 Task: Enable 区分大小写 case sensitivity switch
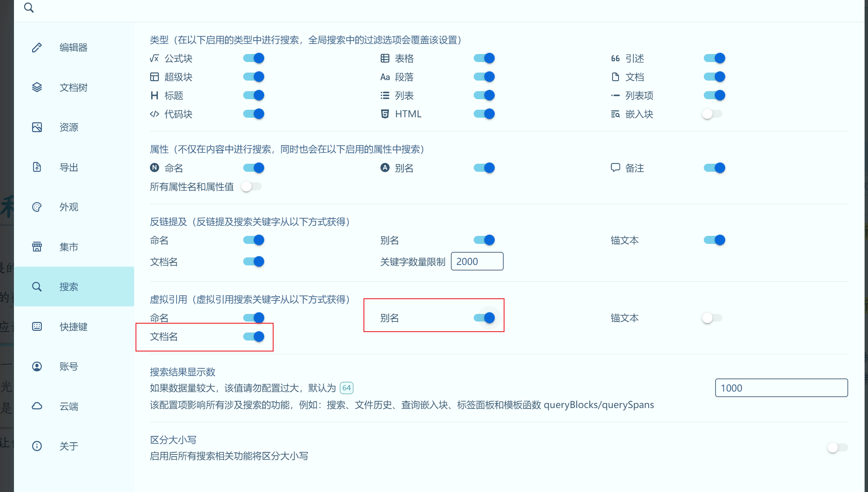point(837,447)
